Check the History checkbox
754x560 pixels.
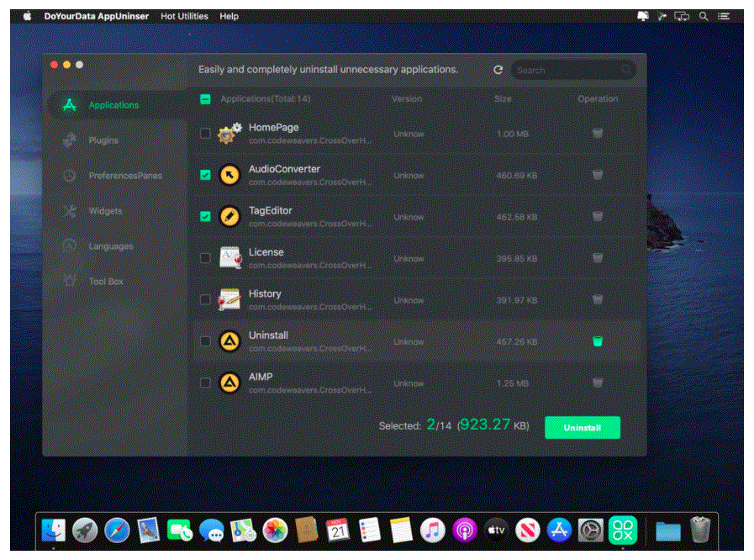click(205, 299)
